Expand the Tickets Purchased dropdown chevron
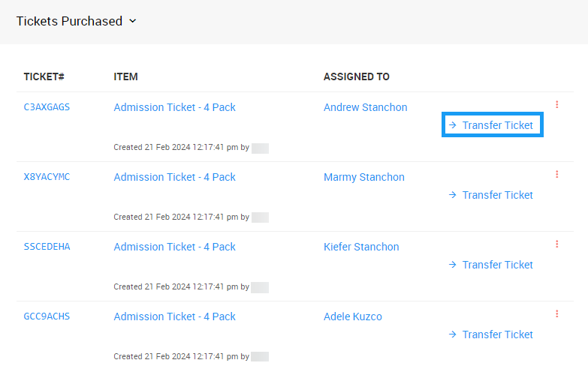Image resolution: width=588 pixels, height=378 pixels. (x=133, y=21)
